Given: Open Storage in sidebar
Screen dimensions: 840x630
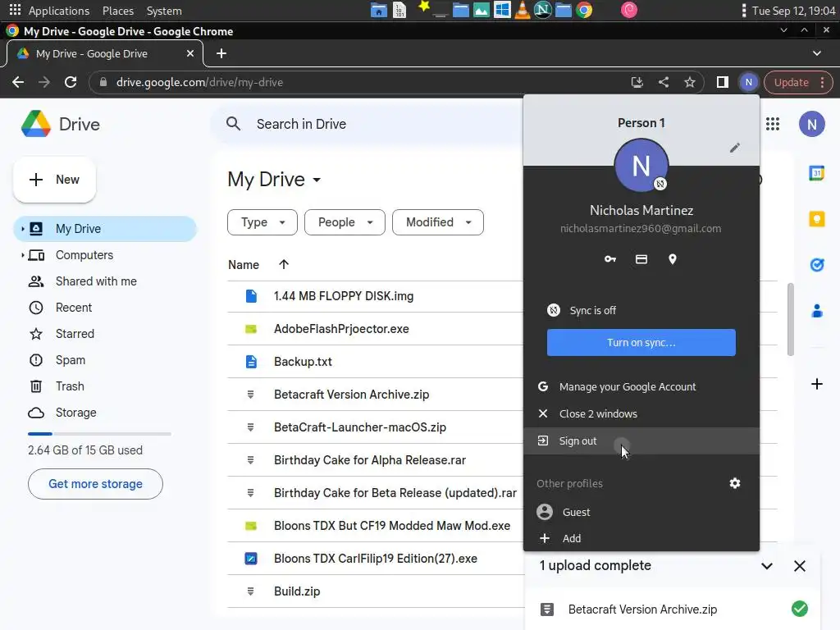Looking at the screenshot, I should pos(105,413).
